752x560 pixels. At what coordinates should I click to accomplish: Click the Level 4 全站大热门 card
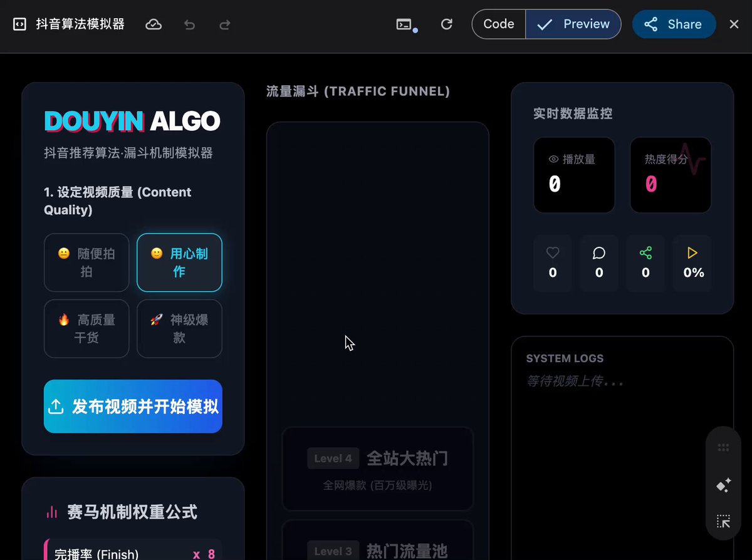378,469
